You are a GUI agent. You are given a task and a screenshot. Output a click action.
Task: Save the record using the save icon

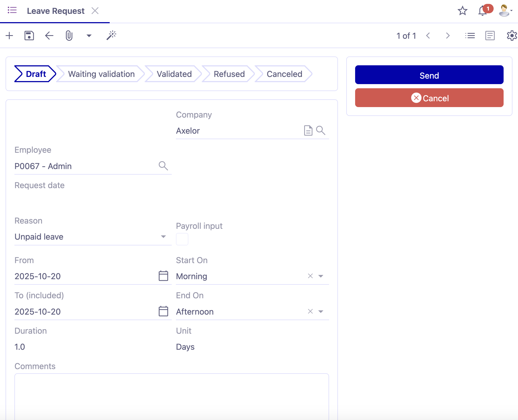tap(29, 35)
